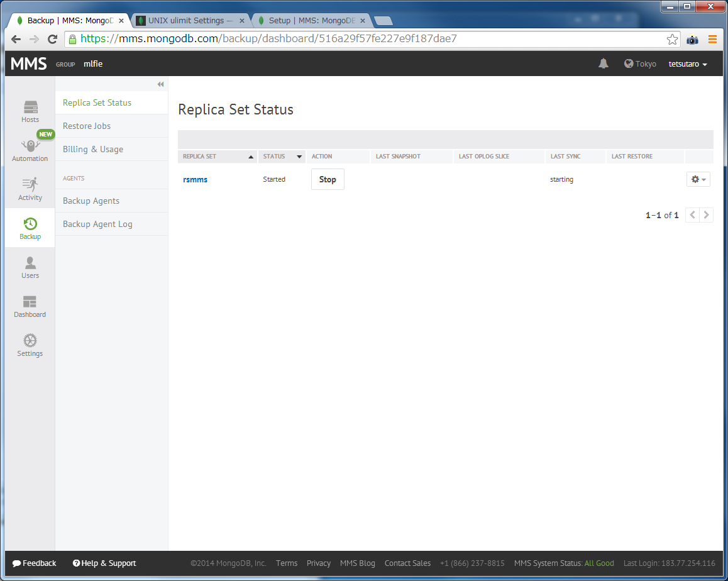Collapse the Backup sidebar panel
The height and width of the screenshot is (581, 728).
160,84
